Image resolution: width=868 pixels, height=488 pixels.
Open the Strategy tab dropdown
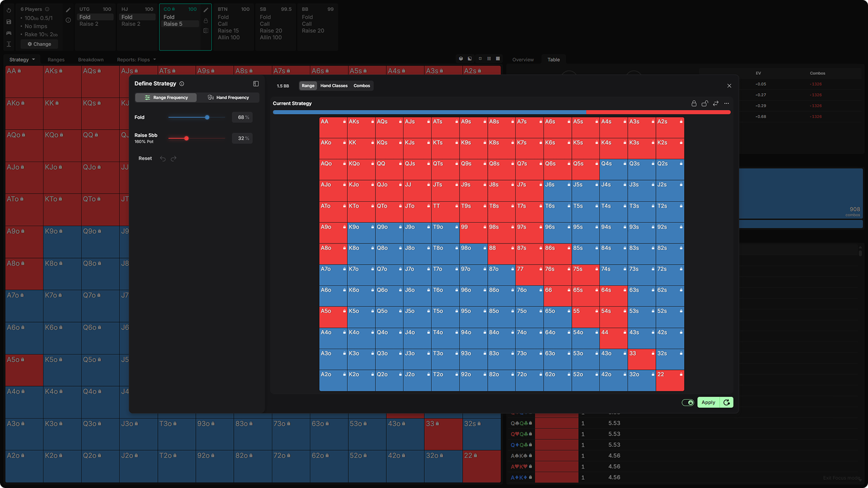[22, 60]
